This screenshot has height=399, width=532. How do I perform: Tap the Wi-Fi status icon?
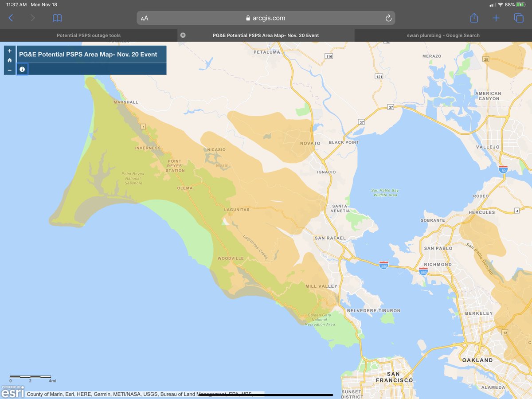click(500, 4)
